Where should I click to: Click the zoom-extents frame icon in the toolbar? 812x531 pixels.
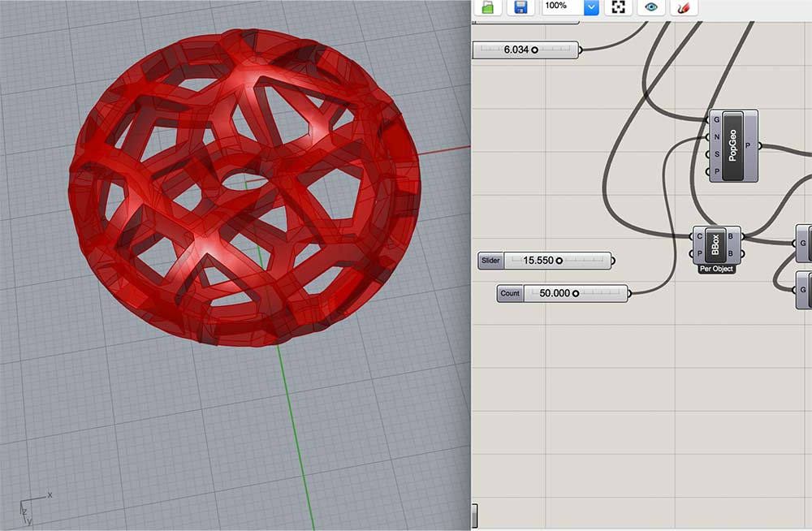click(x=618, y=7)
